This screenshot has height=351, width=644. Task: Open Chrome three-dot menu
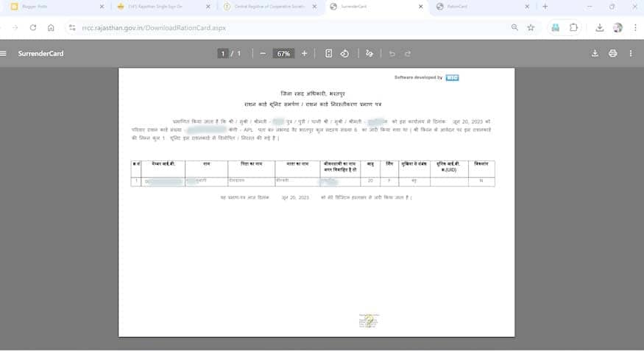(635, 27)
